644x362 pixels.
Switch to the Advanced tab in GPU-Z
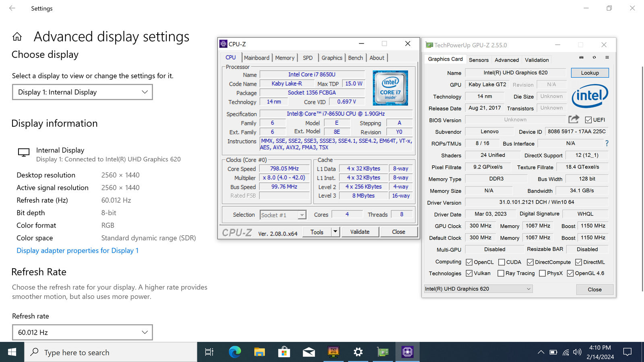pos(507,60)
